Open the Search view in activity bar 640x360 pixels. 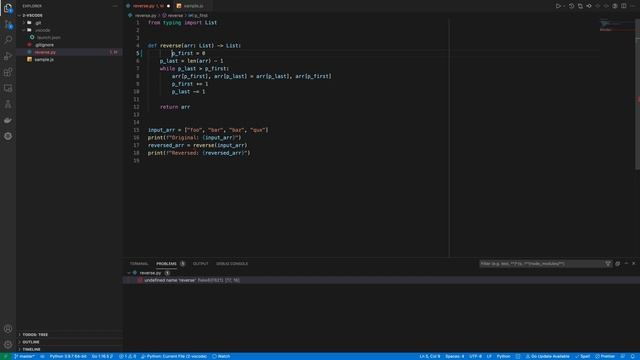point(8,40)
